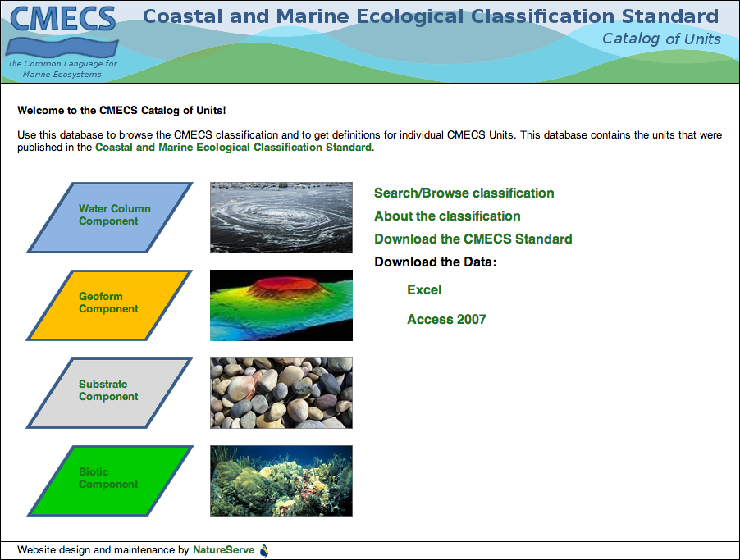Visit the NatureServe footer link
Screen dimensions: 740x560
pyautogui.click(x=224, y=549)
